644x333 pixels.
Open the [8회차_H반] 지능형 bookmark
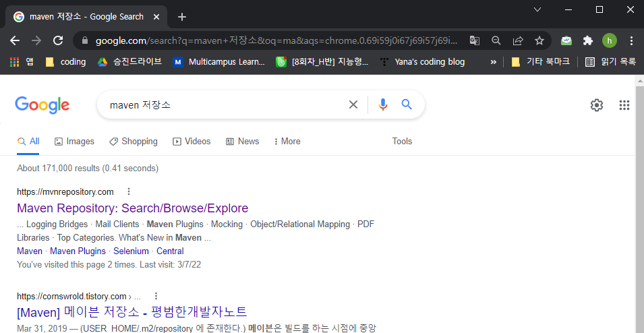point(322,62)
